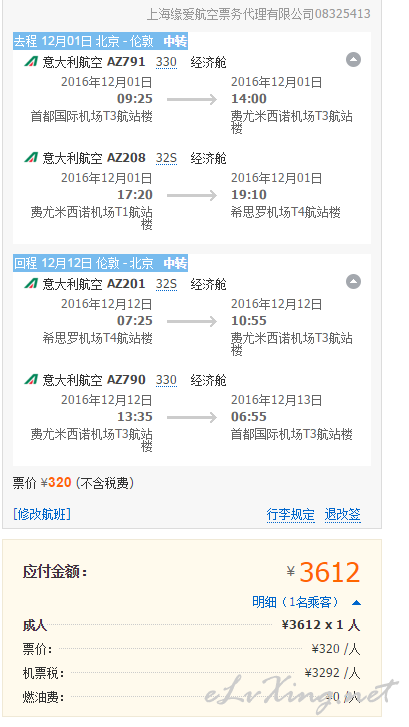
Task: Click aircraft type 330 for AZ790
Action: point(166,380)
